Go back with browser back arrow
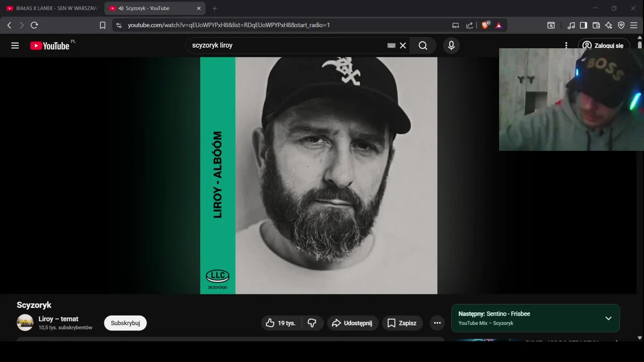The width and height of the screenshot is (644, 362). (x=9, y=25)
